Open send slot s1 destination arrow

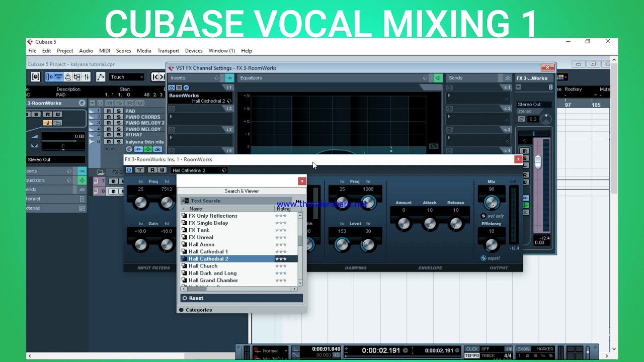point(449,96)
